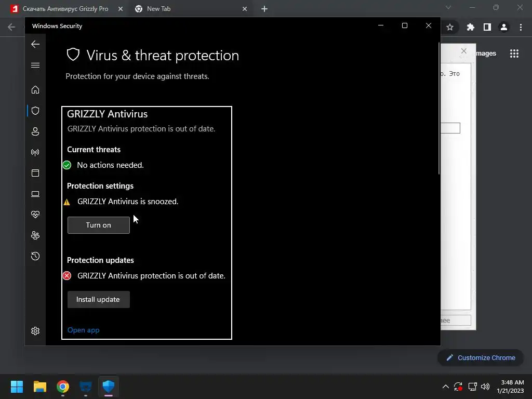Open Google apps grid

[x=514, y=54]
